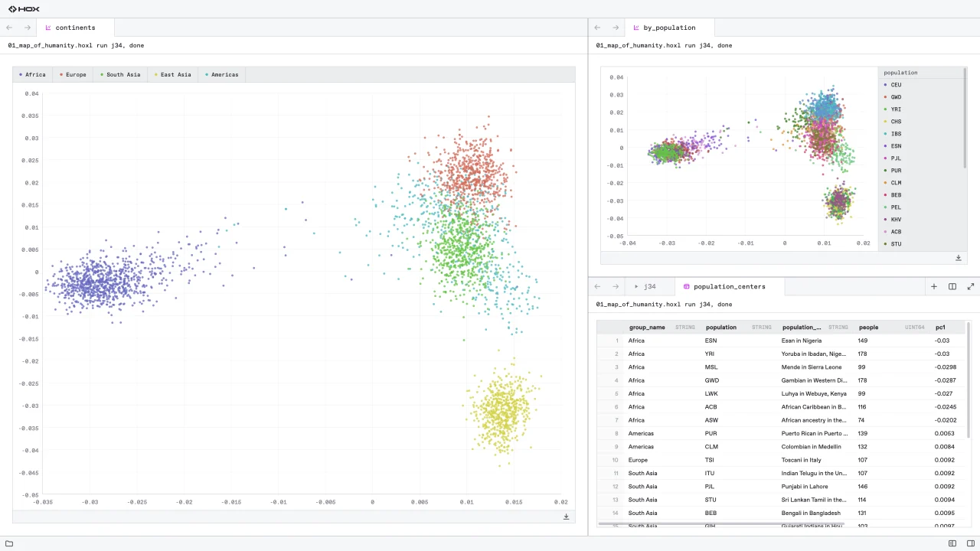The width and height of the screenshot is (980, 551).
Task: Go forward in the population_centers panel
Action: [616, 286]
